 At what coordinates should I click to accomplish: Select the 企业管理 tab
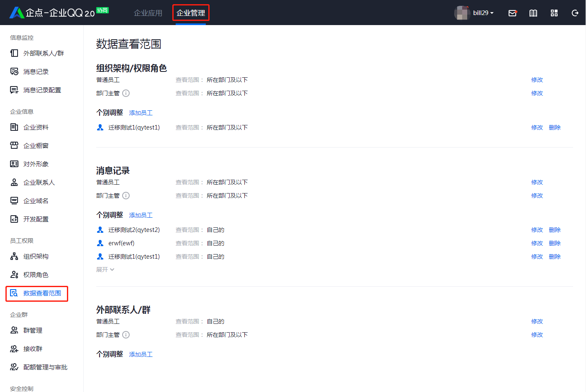click(191, 13)
